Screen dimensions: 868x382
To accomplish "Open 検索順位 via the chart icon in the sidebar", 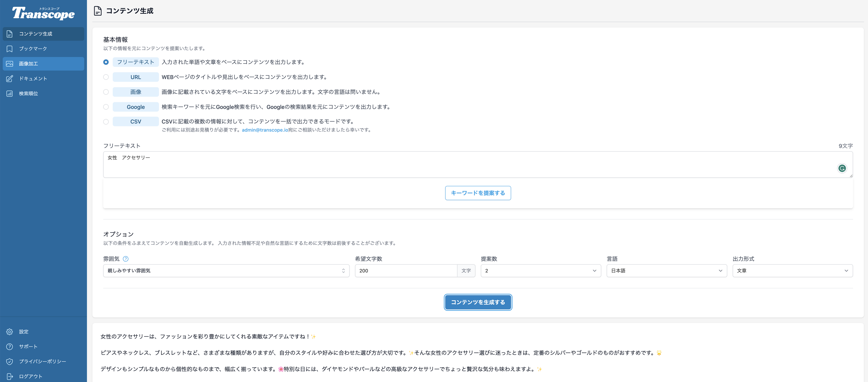I will (9, 94).
